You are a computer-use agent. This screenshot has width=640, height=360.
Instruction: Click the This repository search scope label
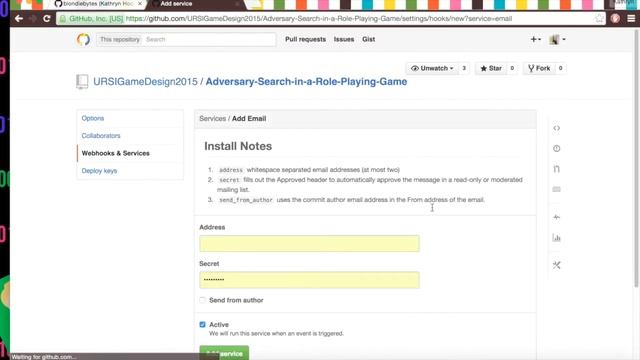[120, 40]
